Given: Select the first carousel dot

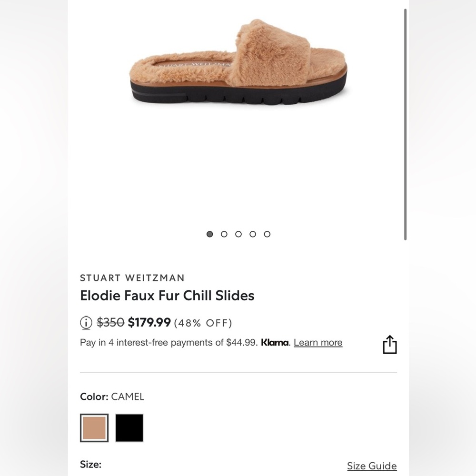Looking at the screenshot, I should pyautogui.click(x=209, y=234).
